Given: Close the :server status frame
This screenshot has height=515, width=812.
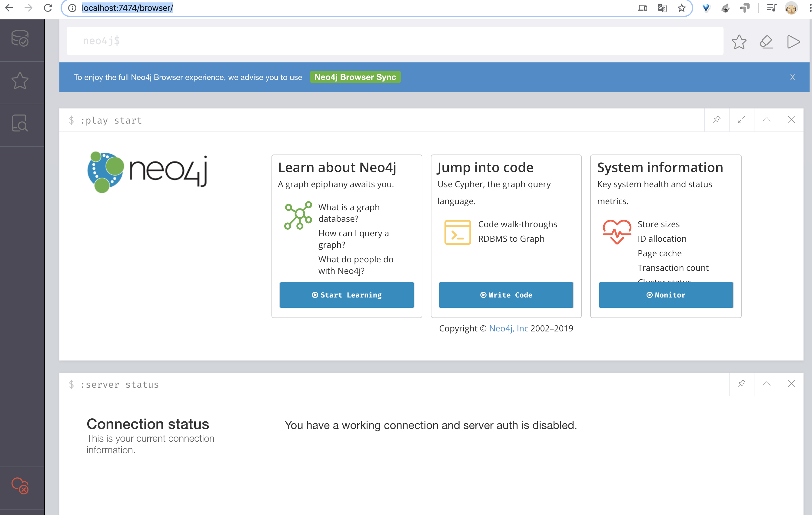Looking at the screenshot, I should point(791,384).
